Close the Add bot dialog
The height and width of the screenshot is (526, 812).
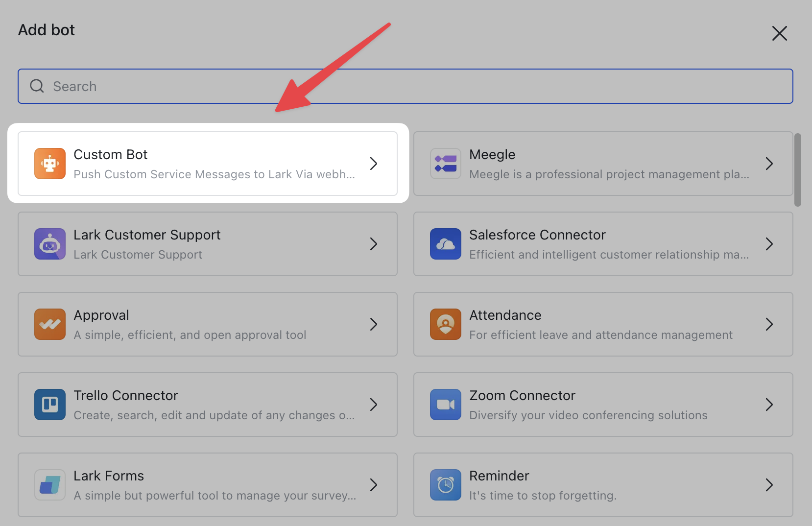(780, 33)
